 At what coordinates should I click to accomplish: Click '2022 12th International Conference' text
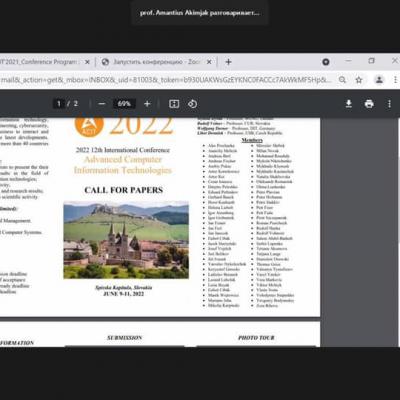pos(123,150)
